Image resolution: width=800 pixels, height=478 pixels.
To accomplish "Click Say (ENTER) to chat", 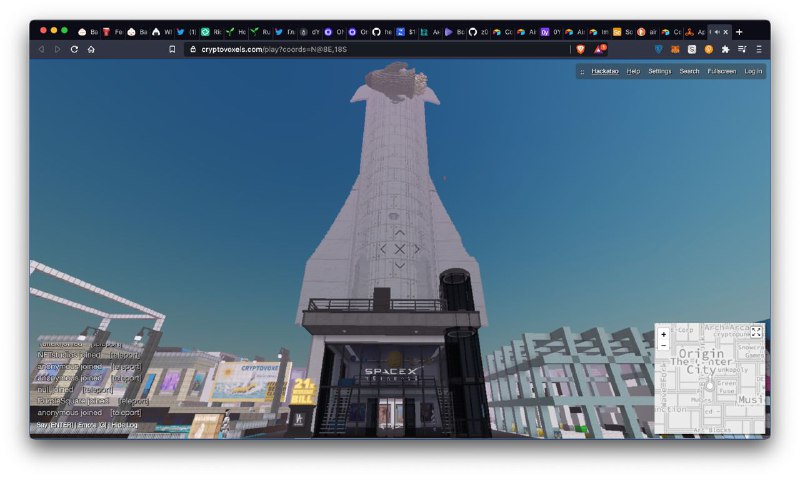I will tap(55, 425).
